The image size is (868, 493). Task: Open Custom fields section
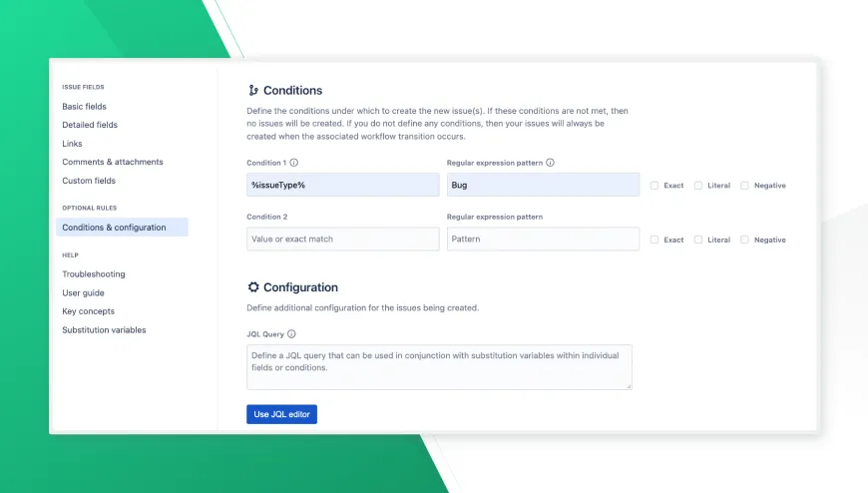point(89,181)
